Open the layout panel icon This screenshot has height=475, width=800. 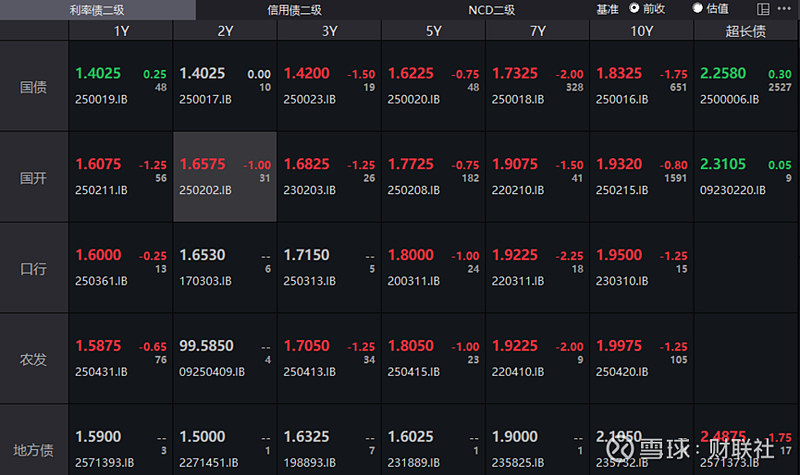pyautogui.click(x=763, y=9)
